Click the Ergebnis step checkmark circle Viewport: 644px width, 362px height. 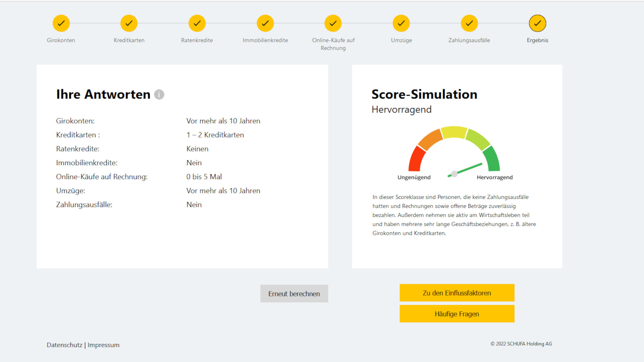(537, 23)
